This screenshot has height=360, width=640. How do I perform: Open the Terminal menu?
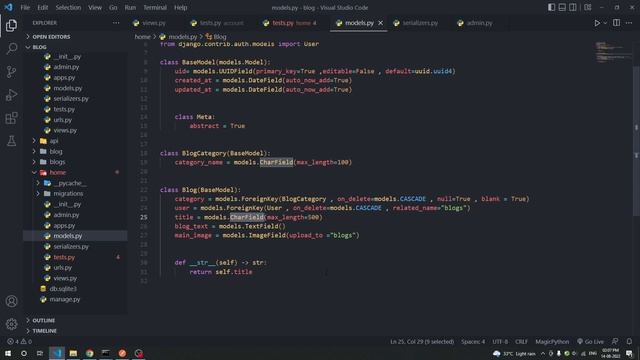[x=155, y=7]
